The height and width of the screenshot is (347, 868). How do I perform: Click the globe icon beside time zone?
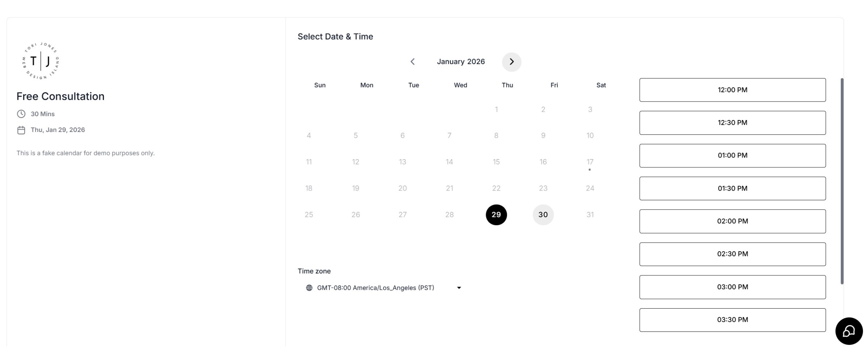[309, 288]
